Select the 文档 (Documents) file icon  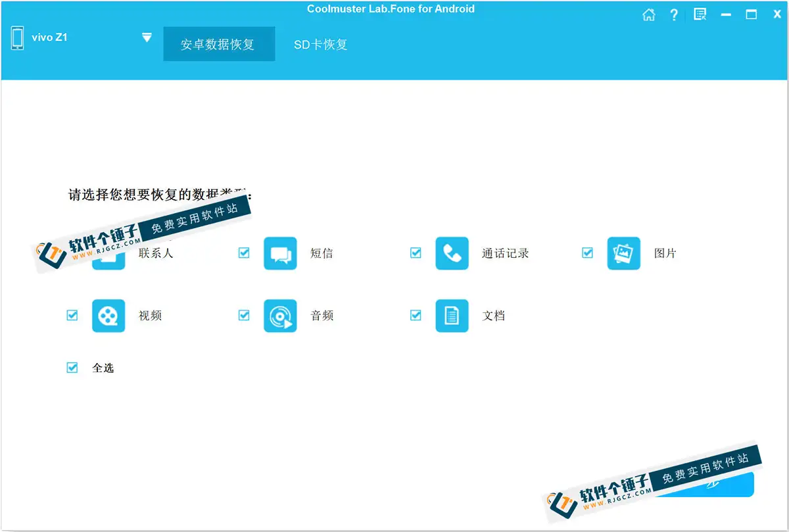(452, 316)
